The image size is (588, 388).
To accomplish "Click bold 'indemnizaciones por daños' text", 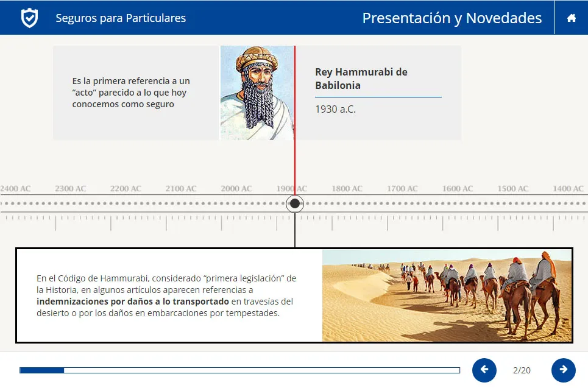I will [133, 302].
